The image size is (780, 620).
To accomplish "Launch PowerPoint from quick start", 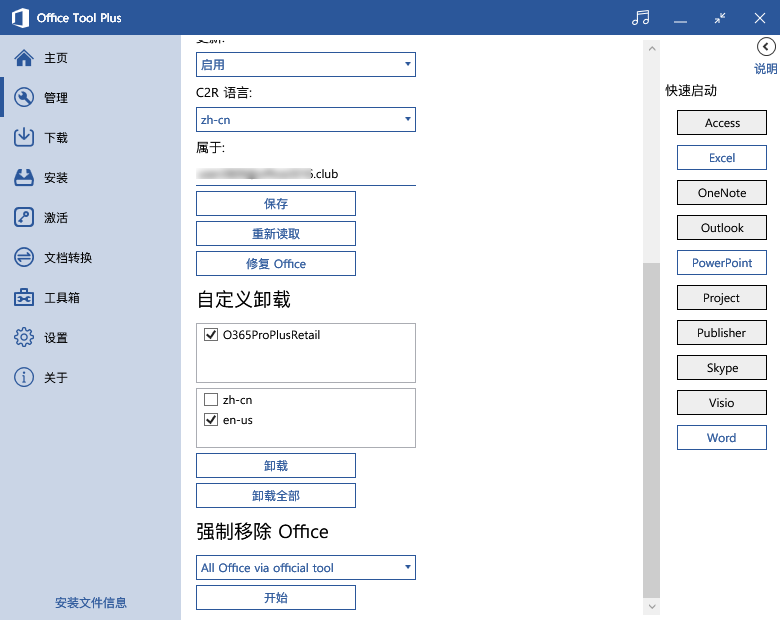I will (722, 263).
